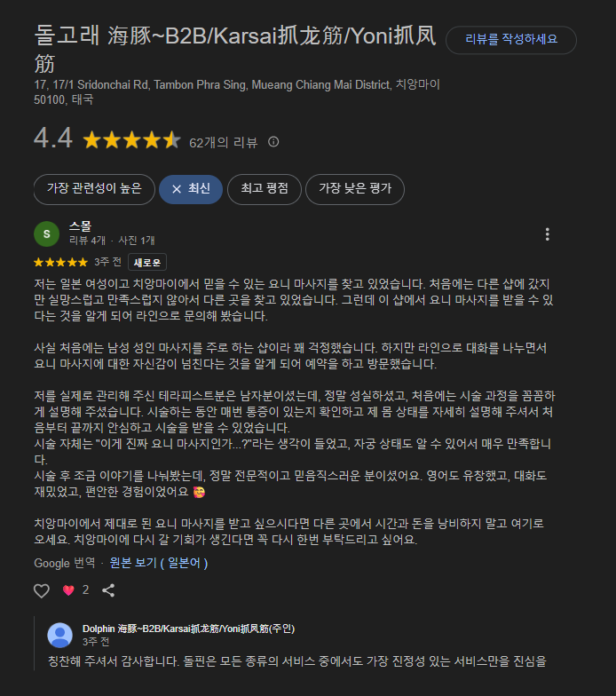Select the 가장 낮은 평가 sort chip
Screen dimensions: 616x696
click(355, 189)
